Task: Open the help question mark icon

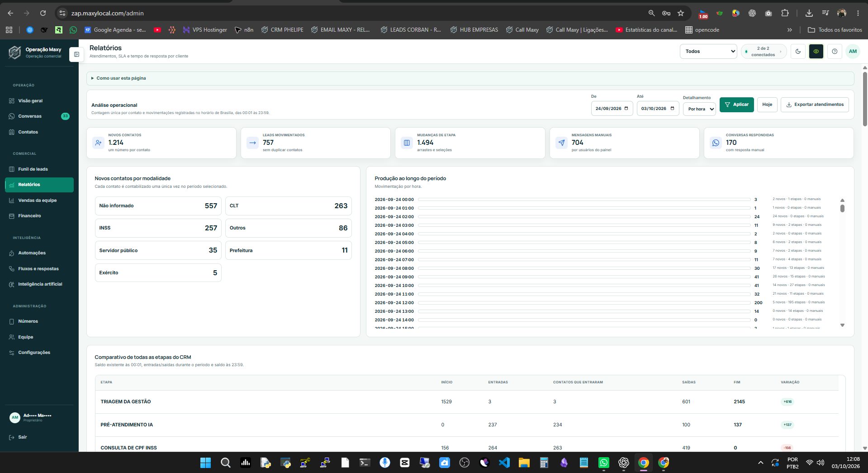Action: pyautogui.click(x=835, y=52)
